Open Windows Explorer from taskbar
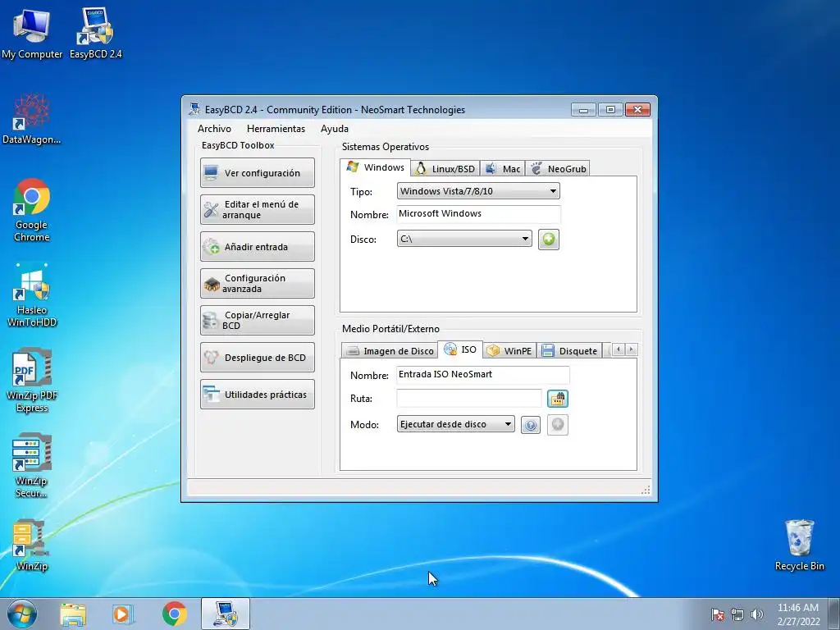The height and width of the screenshot is (630, 840). (73, 614)
